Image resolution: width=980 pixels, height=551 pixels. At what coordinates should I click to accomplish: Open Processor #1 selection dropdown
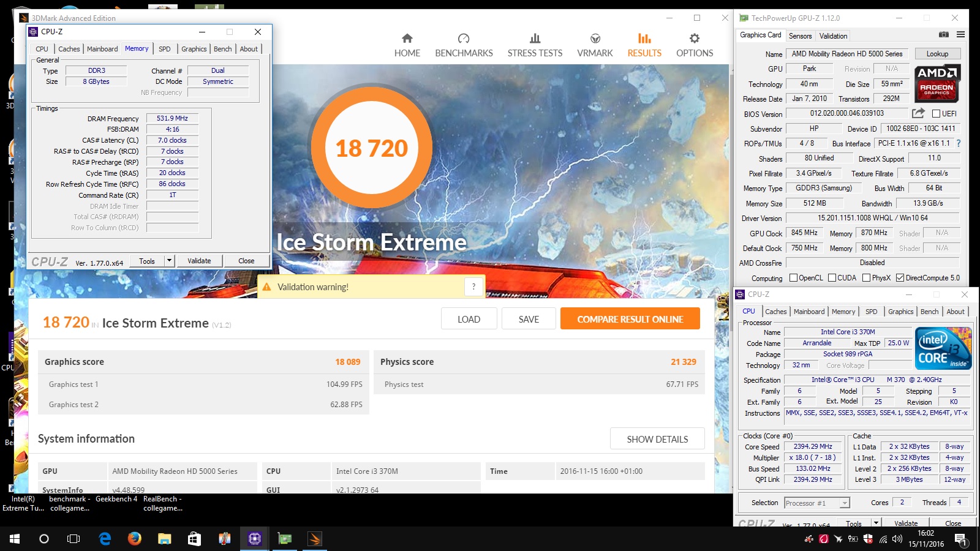pyautogui.click(x=845, y=503)
